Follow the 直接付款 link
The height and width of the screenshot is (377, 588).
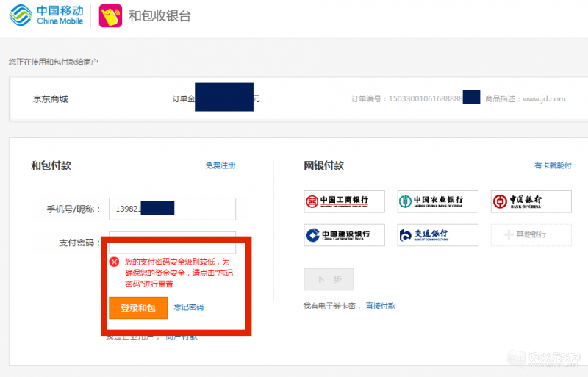coord(381,306)
